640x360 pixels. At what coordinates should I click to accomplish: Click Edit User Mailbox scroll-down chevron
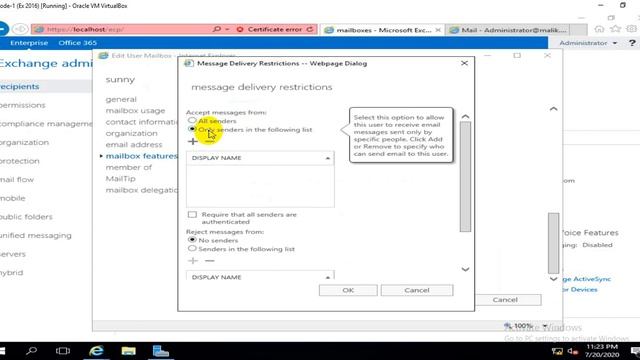(x=553, y=279)
